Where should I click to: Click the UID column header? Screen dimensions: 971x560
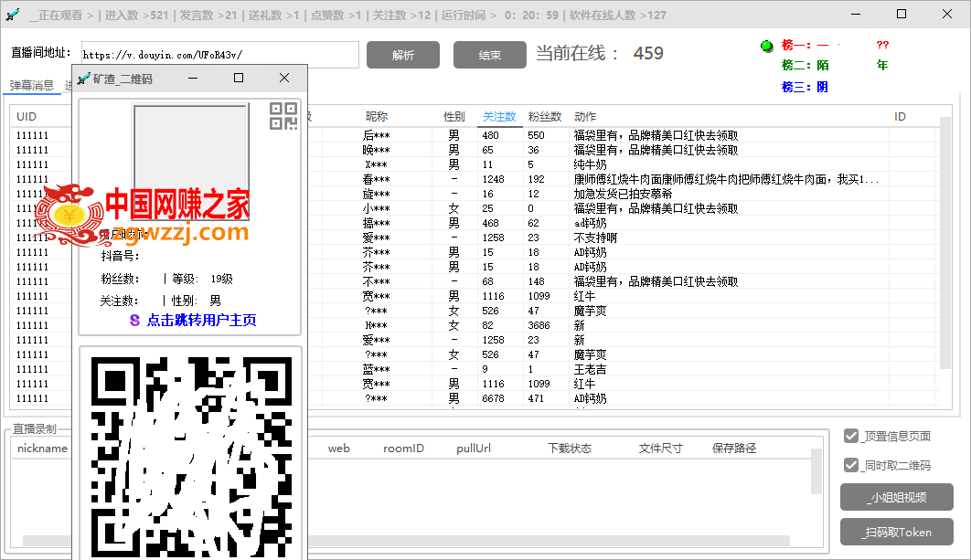coord(27,116)
